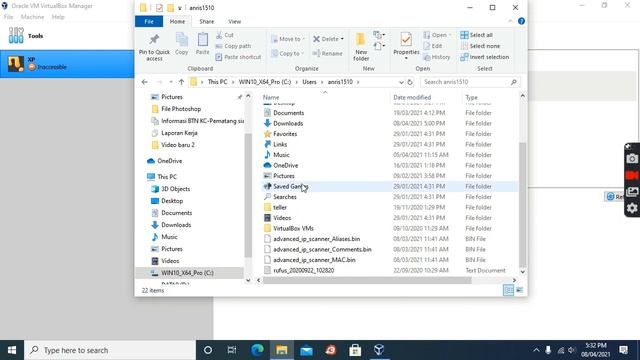Screen dimensions: 640x360
Task: Switch to details view layout icon
Action: (508, 290)
